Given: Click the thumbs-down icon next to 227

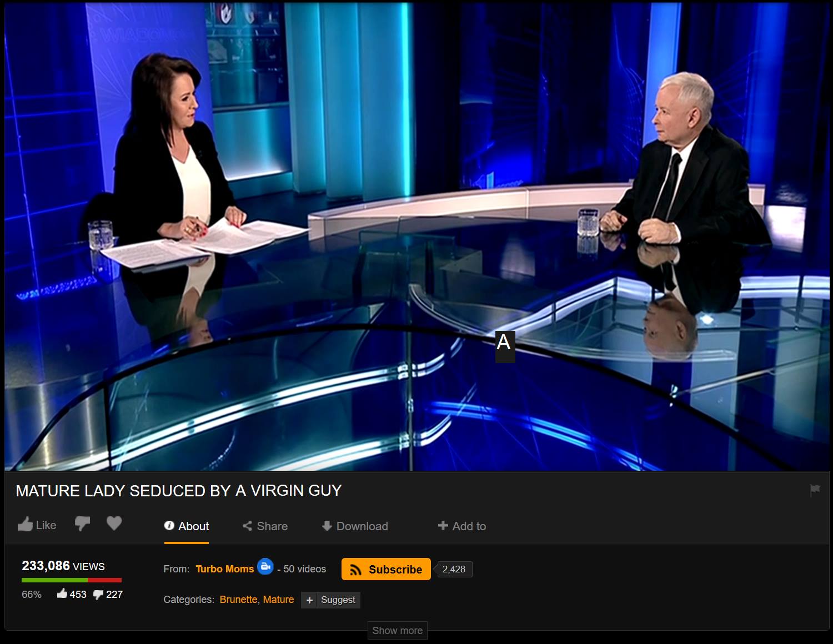Looking at the screenshot, I should pos(98,595).
